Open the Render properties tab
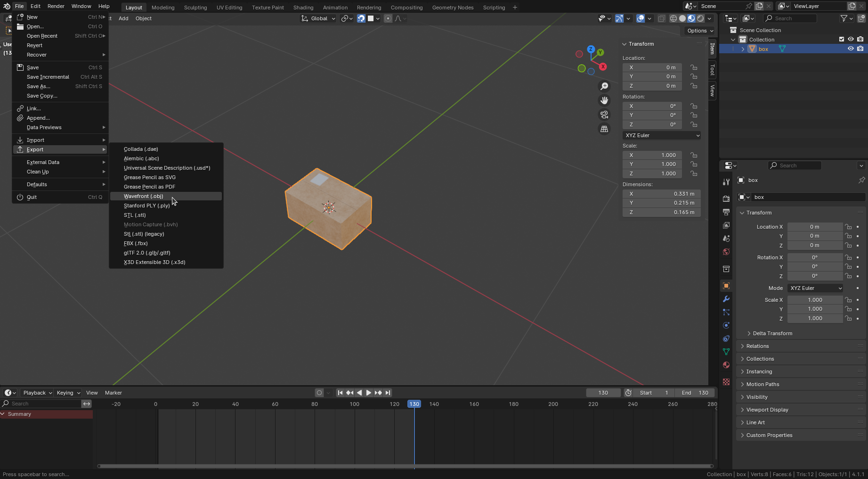This screenshot has width=868, height=479. point(726,199)
